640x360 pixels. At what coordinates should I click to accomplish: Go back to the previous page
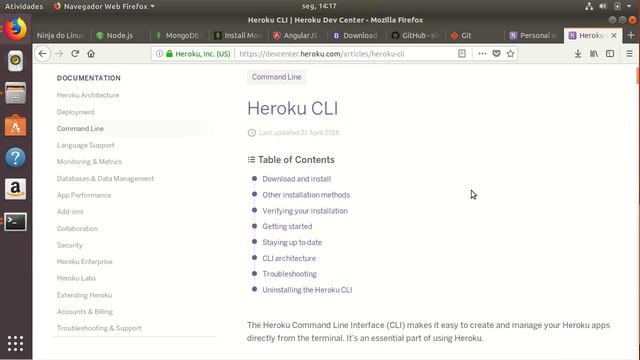[x=42, y=53]
